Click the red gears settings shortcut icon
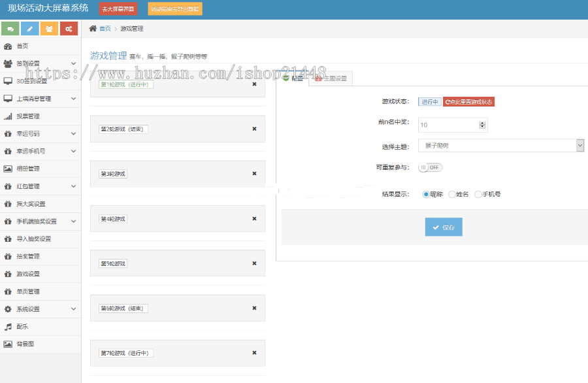 pyautogui.click(x=69, y=29)
